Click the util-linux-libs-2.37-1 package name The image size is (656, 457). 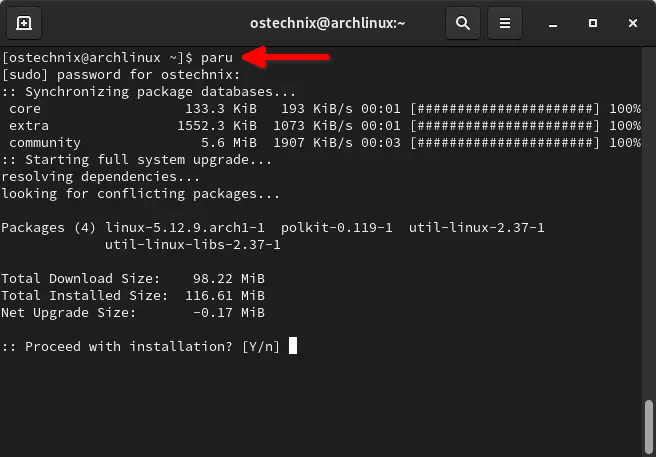(x=192, y=245)
